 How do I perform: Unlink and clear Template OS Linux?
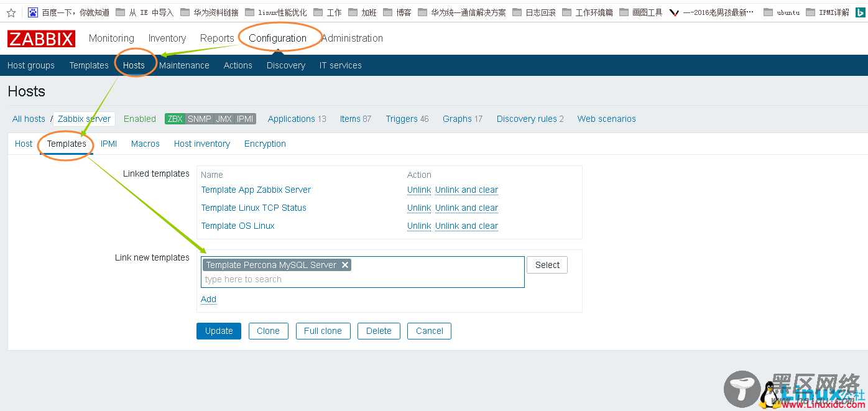pos(466,226)
